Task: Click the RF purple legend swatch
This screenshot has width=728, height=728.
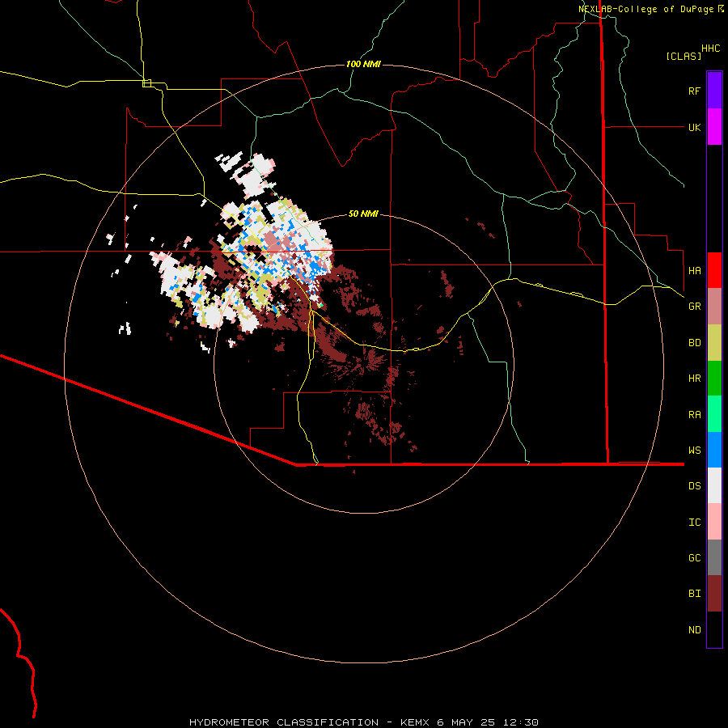Action: click(x=714, y=91)
